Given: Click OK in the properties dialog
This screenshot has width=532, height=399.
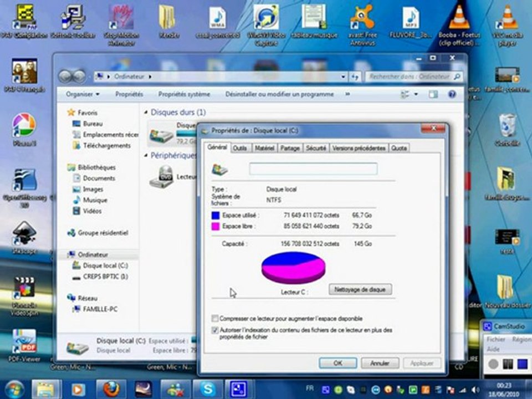Looking at the screenshot, I should pyautogui.click(x=337, y=363).
